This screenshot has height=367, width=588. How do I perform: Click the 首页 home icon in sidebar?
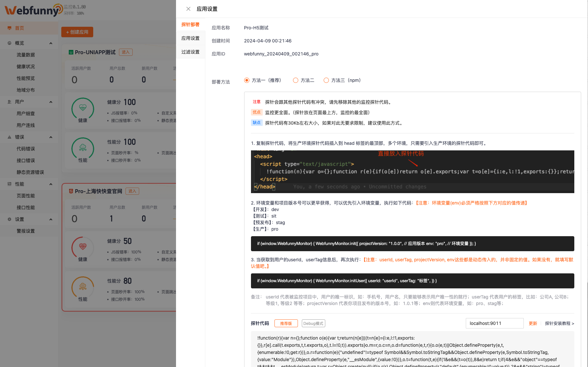(9, 28)
